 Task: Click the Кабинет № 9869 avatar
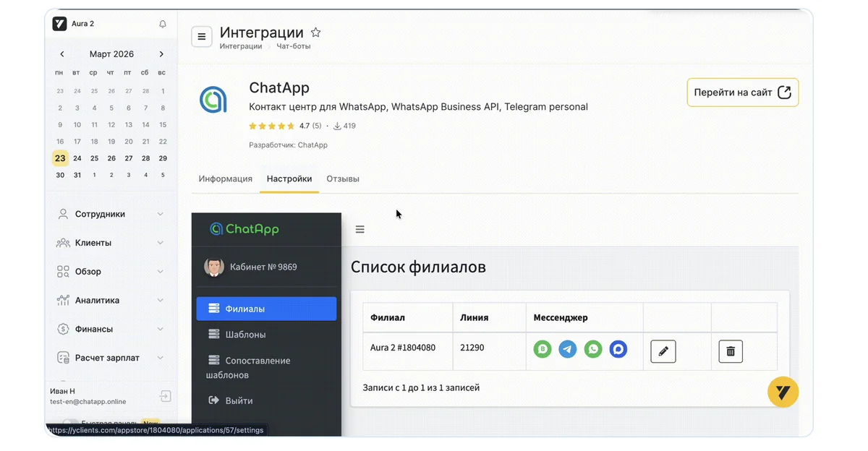[x=214, y=267]
